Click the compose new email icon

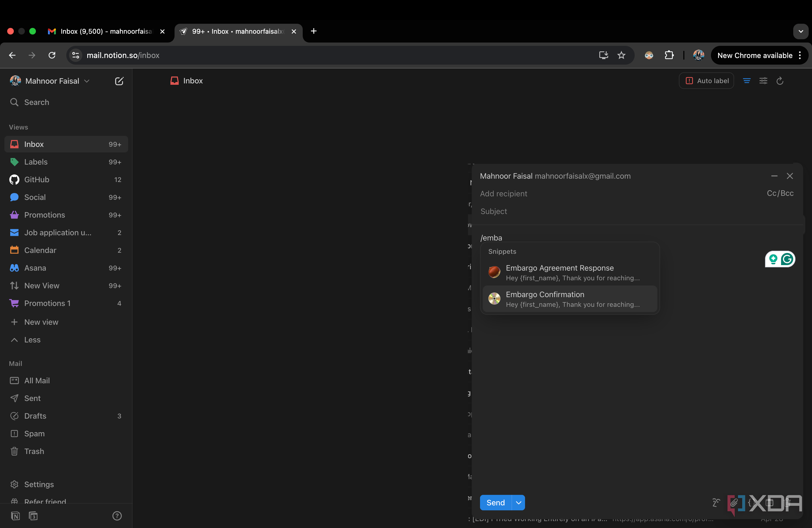tap(119, 81)
